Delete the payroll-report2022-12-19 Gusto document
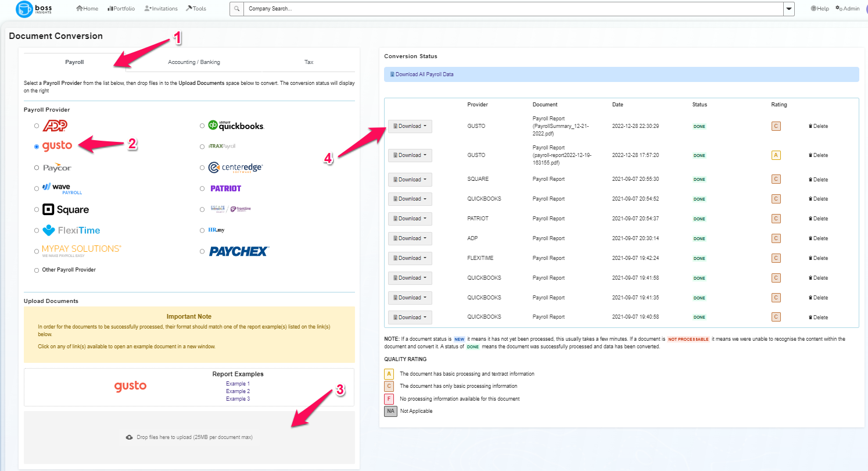 [x=818, y=155]
